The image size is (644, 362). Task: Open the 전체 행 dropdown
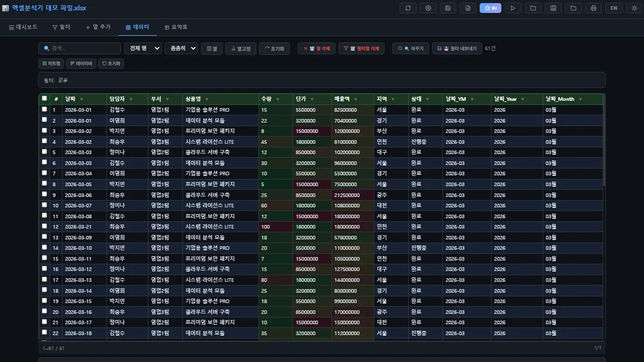pos(143,49)
